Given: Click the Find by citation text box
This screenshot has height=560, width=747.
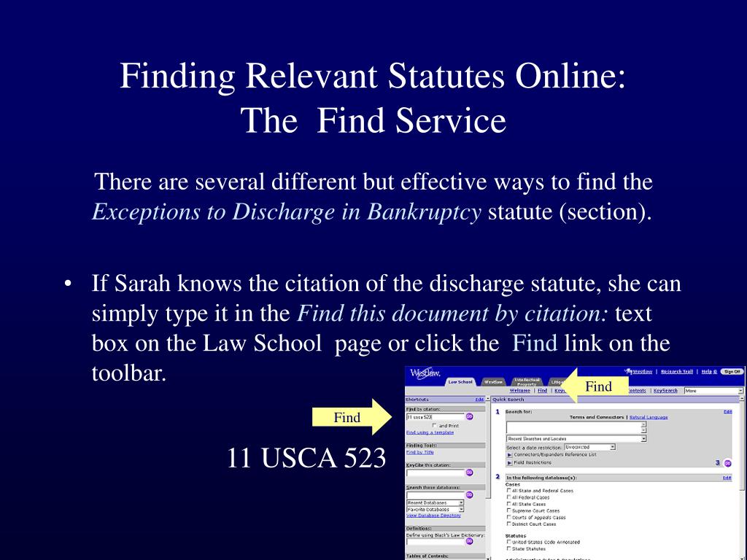Looking at the screenshot, I should 435,416.
